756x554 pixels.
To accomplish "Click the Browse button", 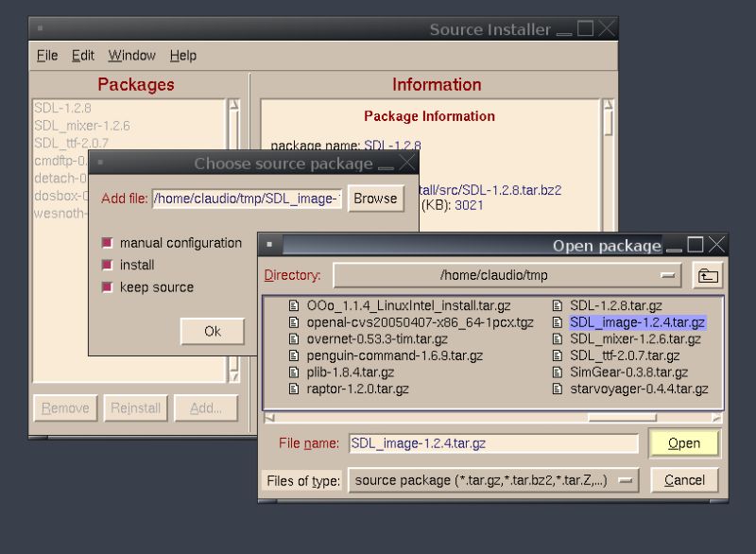I will pos(375,199).
